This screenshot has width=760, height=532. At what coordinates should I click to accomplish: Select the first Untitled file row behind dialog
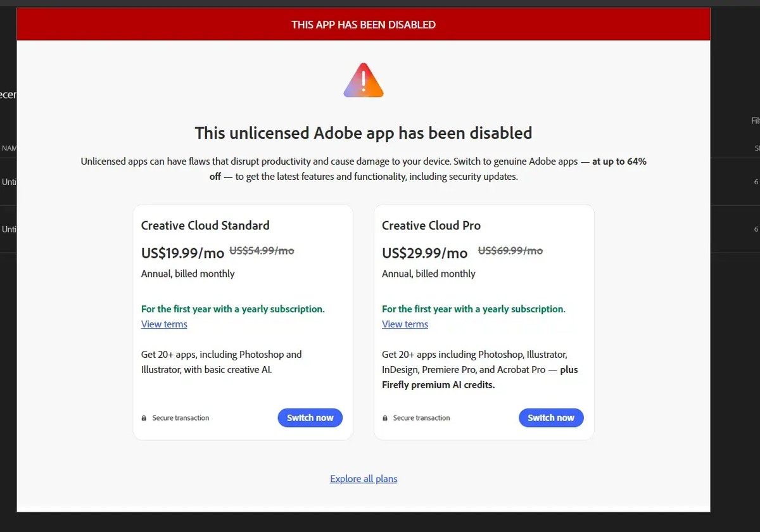click(x=8, y=182)
